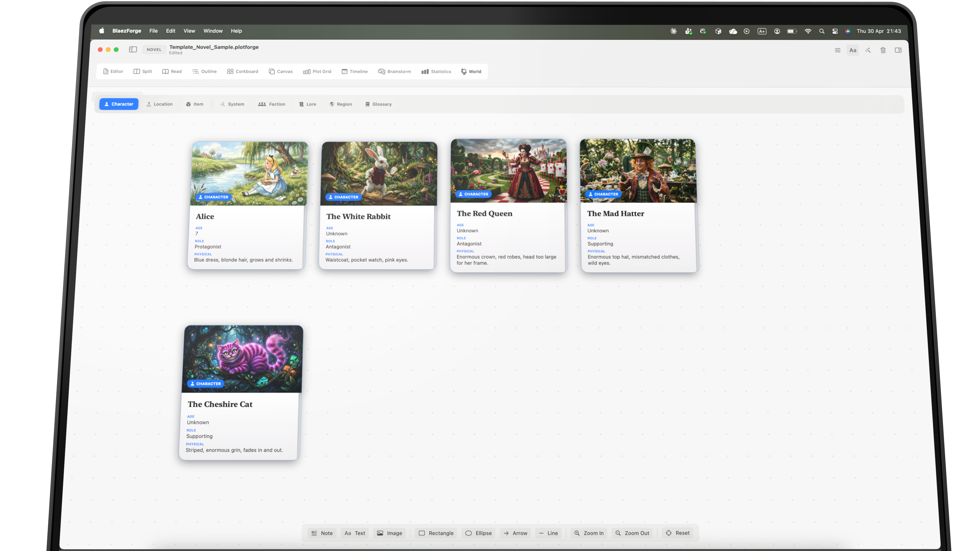
Task: Open the Canvas view
Action: pyautogui.click(x=280, y=71)
